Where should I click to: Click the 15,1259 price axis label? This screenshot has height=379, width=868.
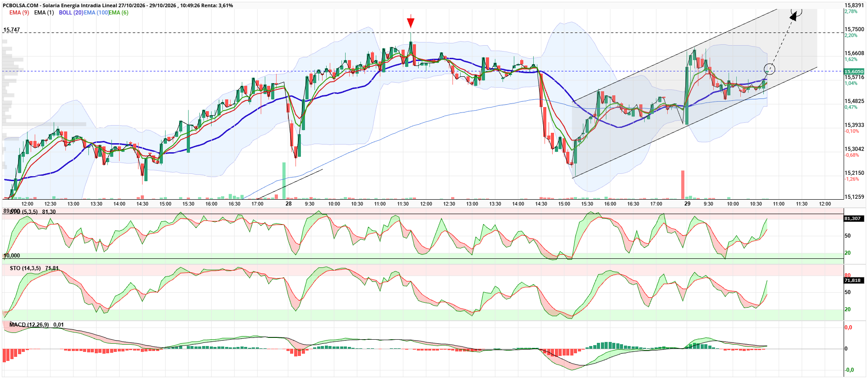(x=854, y=197)
